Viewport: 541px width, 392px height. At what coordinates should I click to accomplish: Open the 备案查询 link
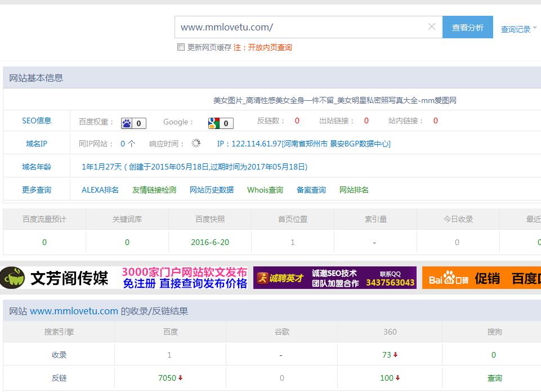[x=311, y=190]
